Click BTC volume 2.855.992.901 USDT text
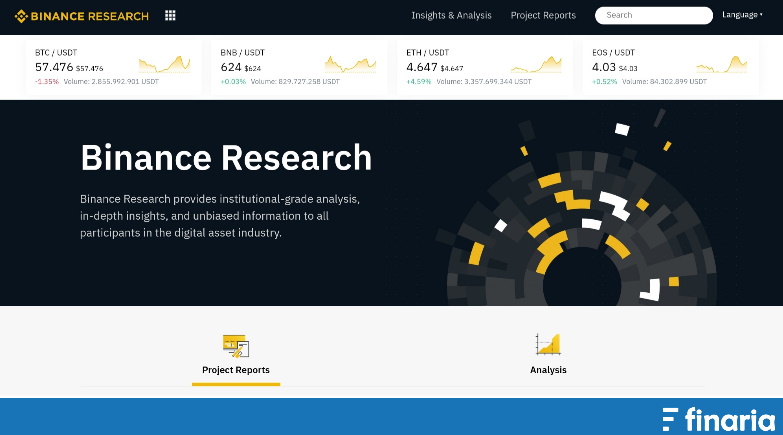This screenshot has width=783, height=435. (111, 81)
